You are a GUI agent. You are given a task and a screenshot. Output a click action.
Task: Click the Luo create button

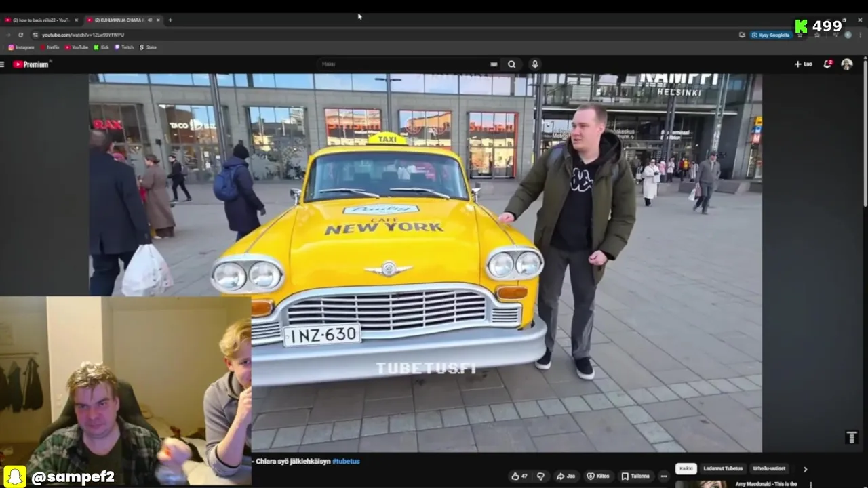tap(804, 64)
